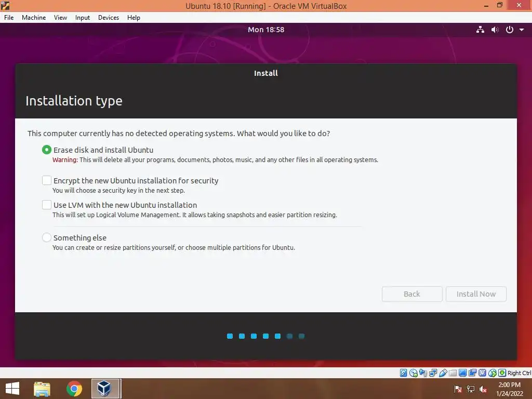Click the muted speaker tray icon
The width and height of the screenshot is (532, 399).
(x=483, y=389)
